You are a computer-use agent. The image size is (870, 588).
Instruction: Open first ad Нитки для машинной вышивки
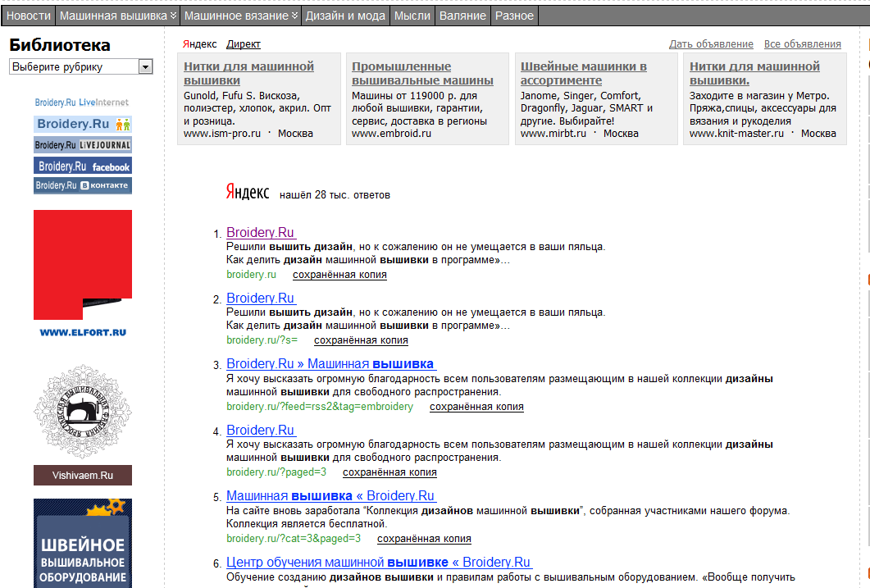(248, 73)
